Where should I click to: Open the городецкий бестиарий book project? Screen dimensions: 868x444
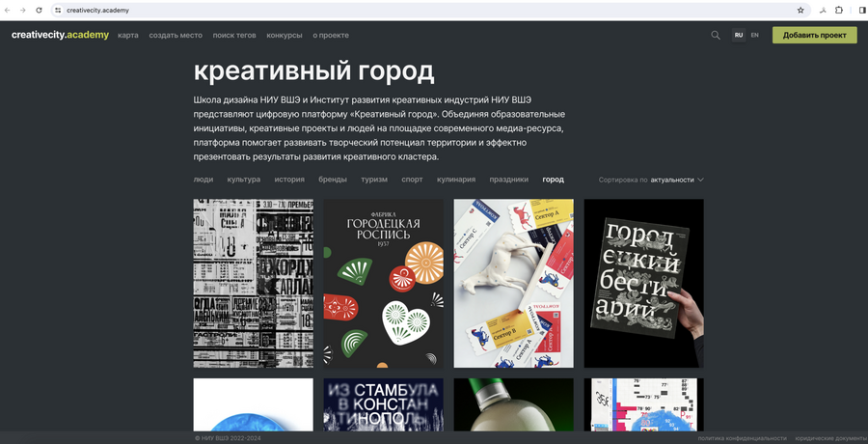(x=644, y=283)
